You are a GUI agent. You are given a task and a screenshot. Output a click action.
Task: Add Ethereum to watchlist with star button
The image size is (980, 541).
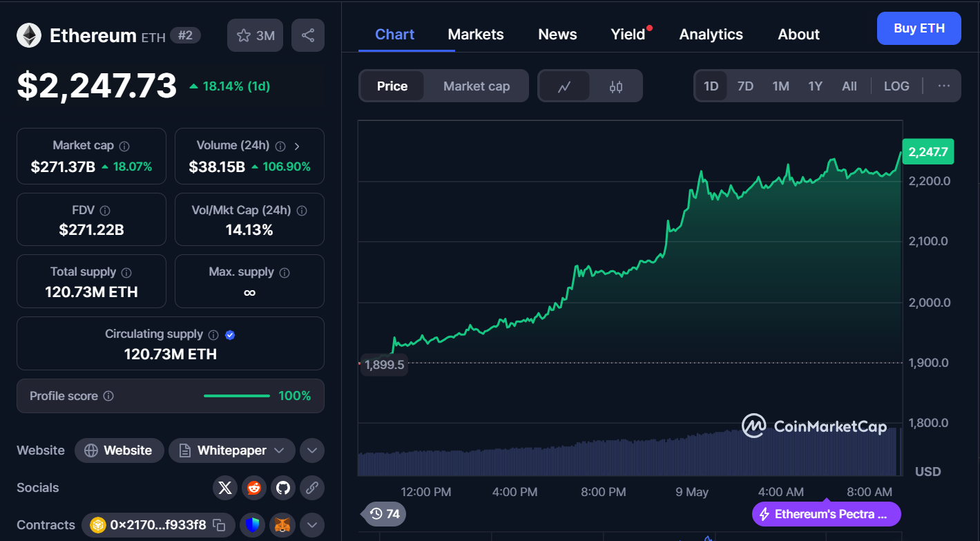(x=256, y=35)
